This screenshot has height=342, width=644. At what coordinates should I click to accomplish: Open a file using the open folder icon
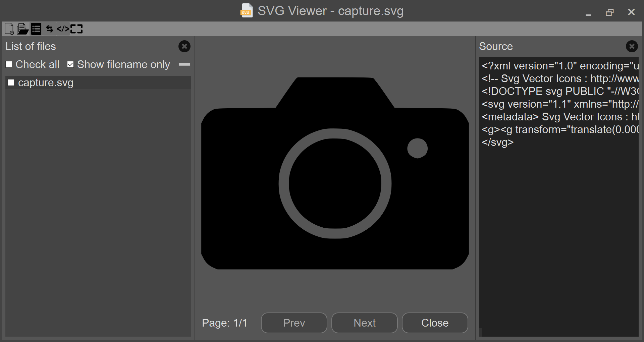pos(22,29)
